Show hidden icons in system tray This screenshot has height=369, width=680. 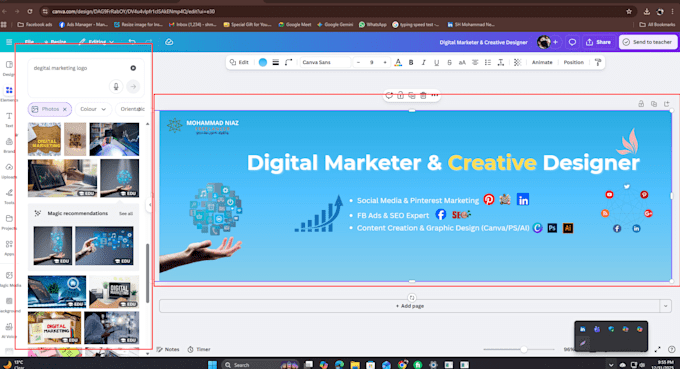click(611, 365)
